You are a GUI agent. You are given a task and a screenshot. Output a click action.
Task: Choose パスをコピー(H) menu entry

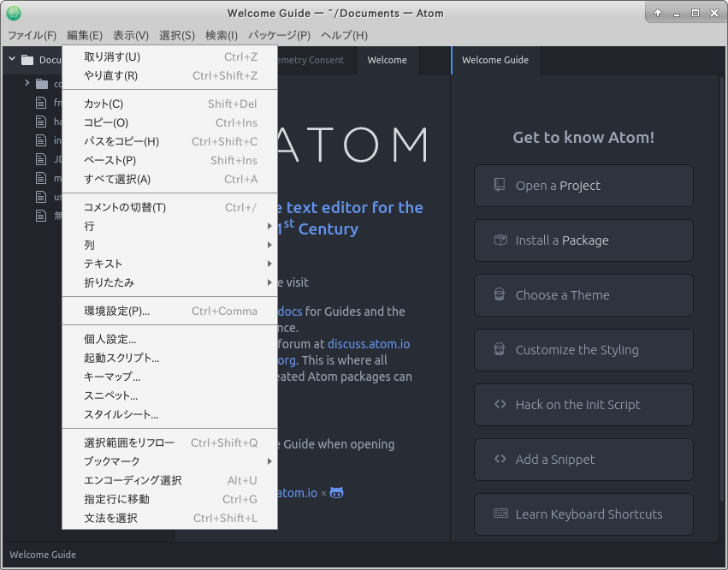[x=169, y=142]
